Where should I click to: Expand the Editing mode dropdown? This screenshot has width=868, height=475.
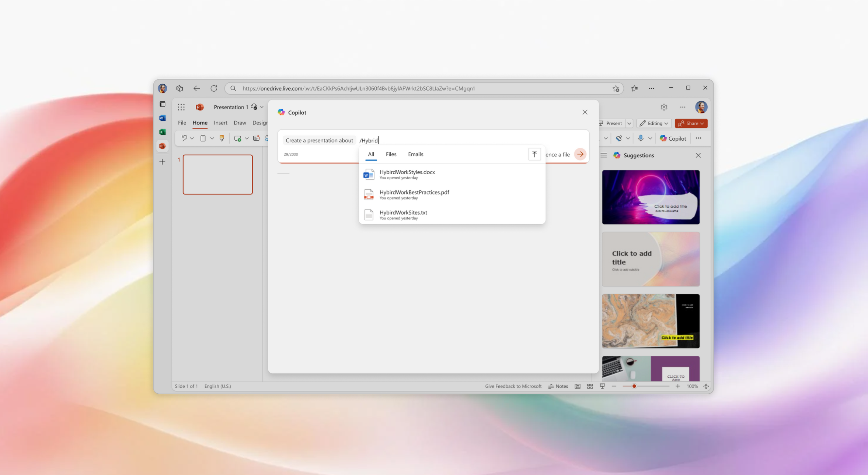tap(654, 123)
